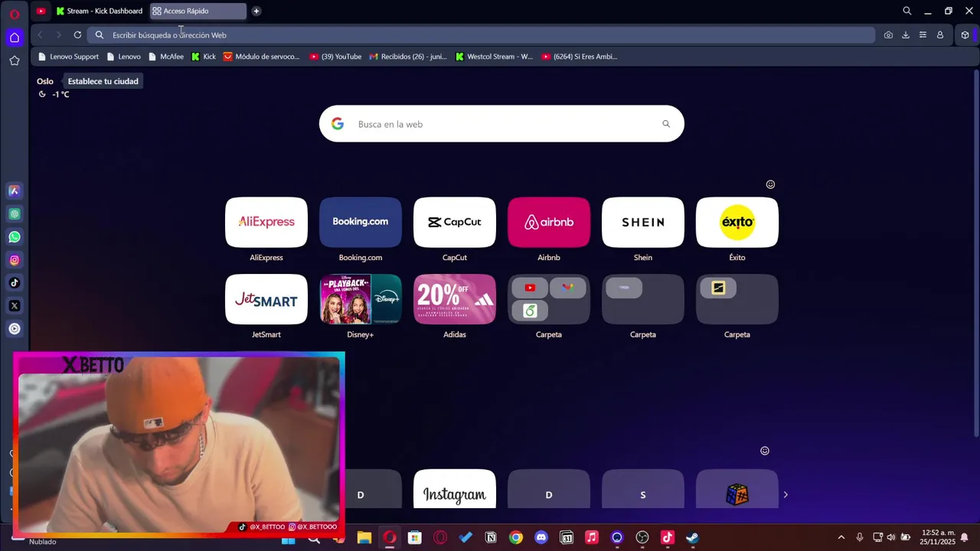Open Westcol Stream bookmark
This screenshot has width=980, height=551.
(x=494, y=57)
